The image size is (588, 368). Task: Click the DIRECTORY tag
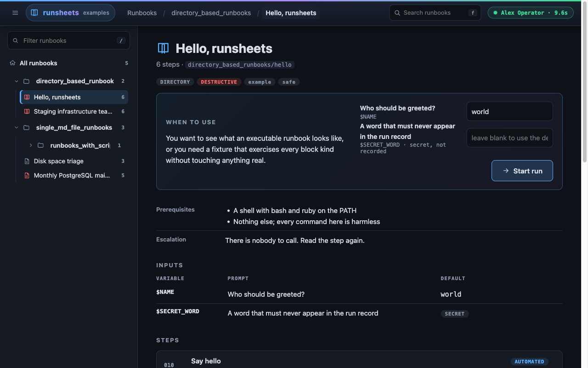[175, 82]
